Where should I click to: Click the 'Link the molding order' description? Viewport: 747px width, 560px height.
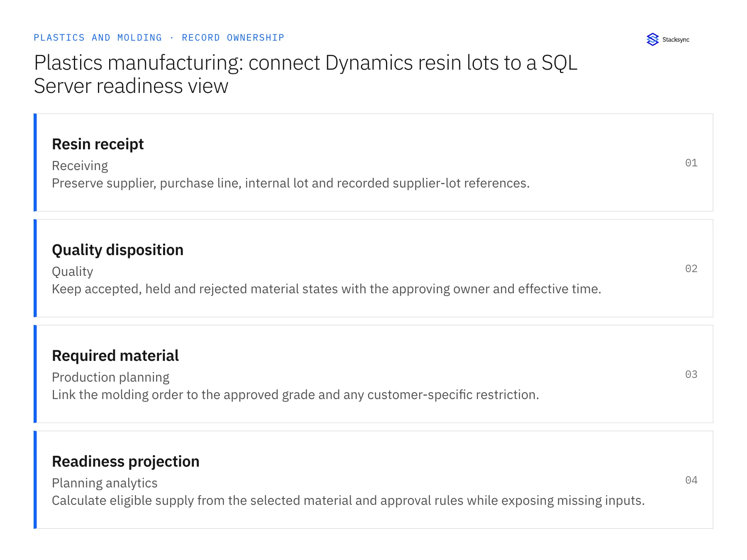tap(295, 394)
